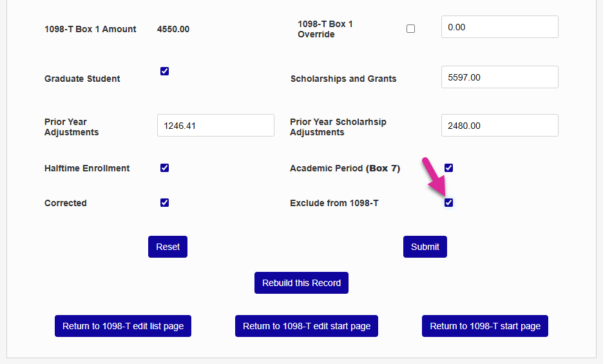Screen dimensions: 603x364
Task: Click the Prior Year Adjustments field showing 1246.41
Action: (x=215, y=126)
